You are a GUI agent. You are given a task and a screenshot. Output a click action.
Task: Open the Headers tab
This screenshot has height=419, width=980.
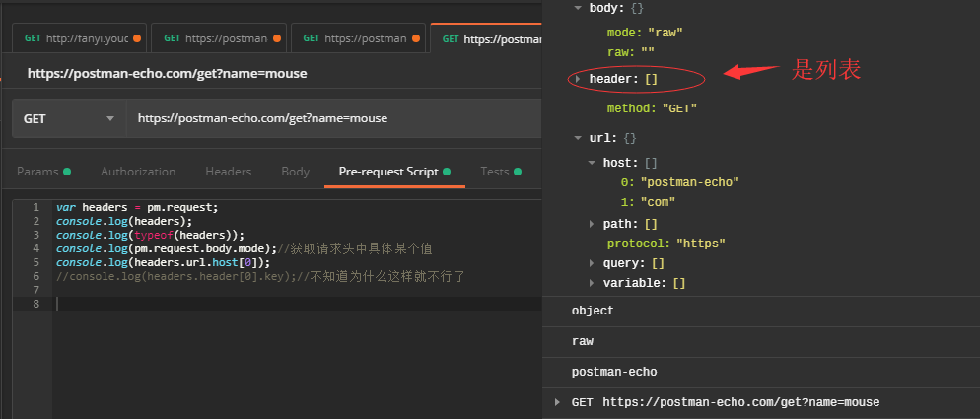pos(228,172)
